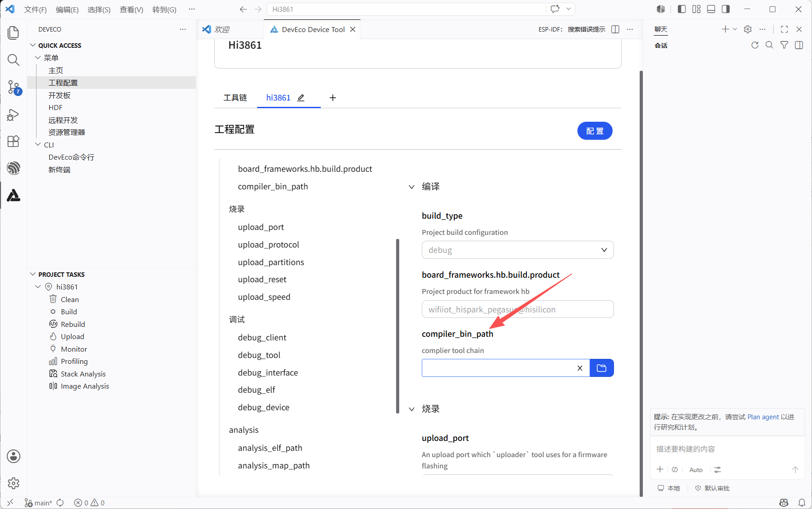Open chat settings gear icon
The image size is (812, 509).
[747, 29]
